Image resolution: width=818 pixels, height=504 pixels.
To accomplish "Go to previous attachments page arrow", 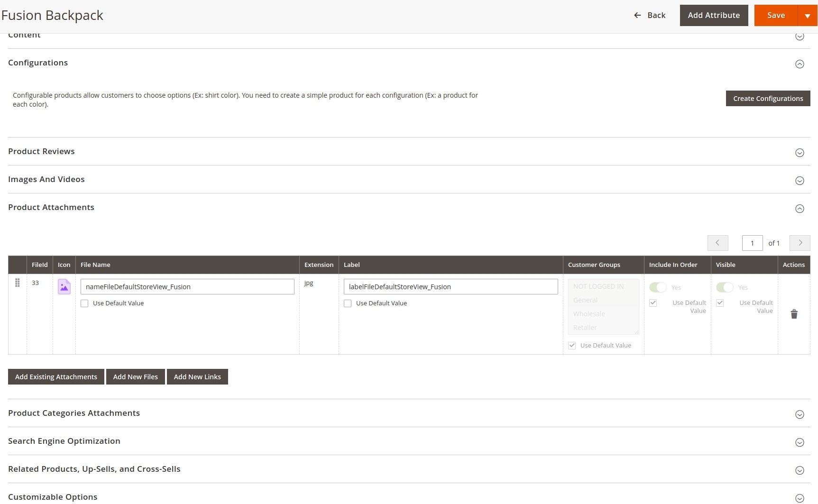I will [717, 243].
